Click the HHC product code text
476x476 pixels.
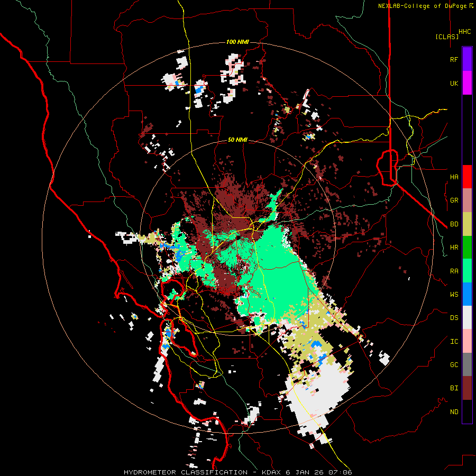pyautogui.click(x=464, y=32)
